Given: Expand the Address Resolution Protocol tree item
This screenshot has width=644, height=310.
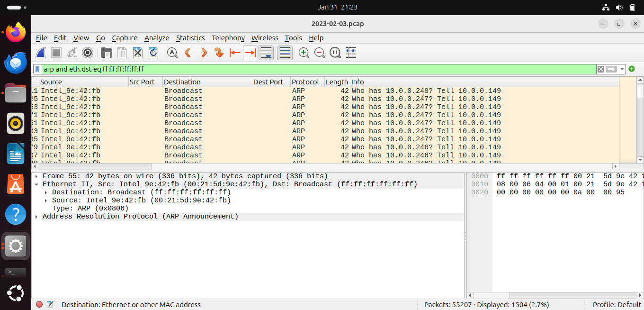Looking at the screenshot, I should pos(36,217).
